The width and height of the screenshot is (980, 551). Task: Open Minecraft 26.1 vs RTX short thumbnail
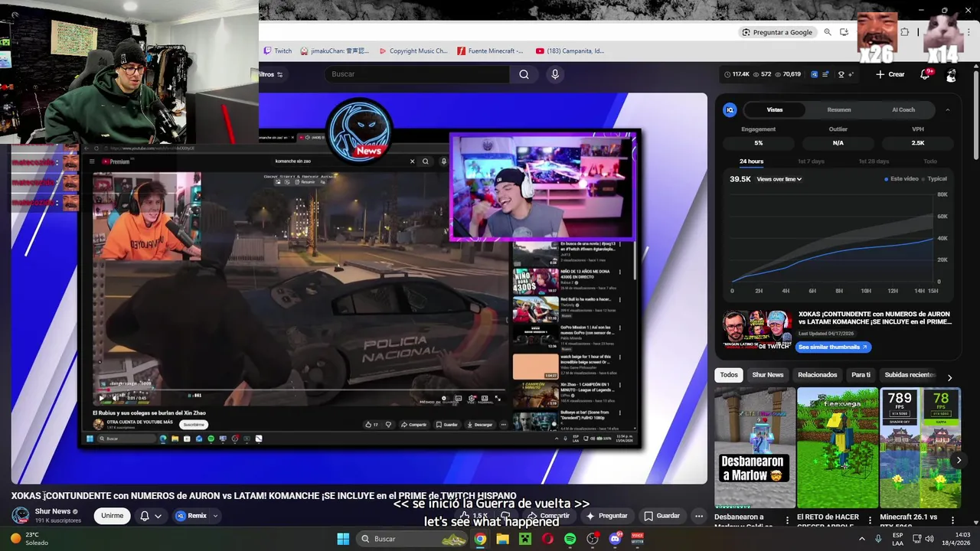pos(920,448)
